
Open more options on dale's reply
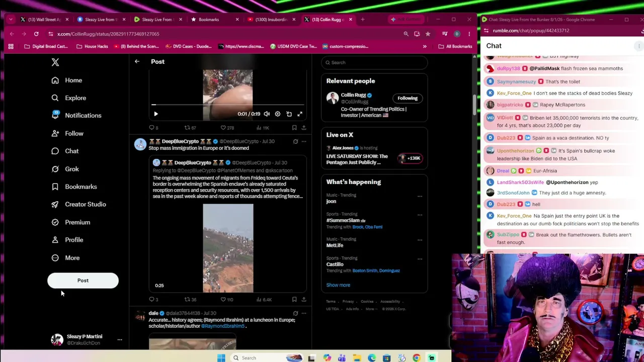click(x=303, y=313)
